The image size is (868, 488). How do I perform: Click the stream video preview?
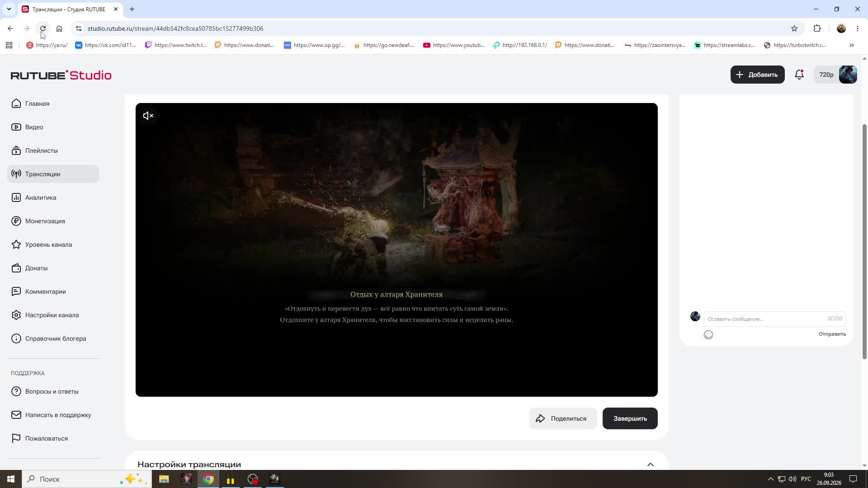tap(396, 250)
